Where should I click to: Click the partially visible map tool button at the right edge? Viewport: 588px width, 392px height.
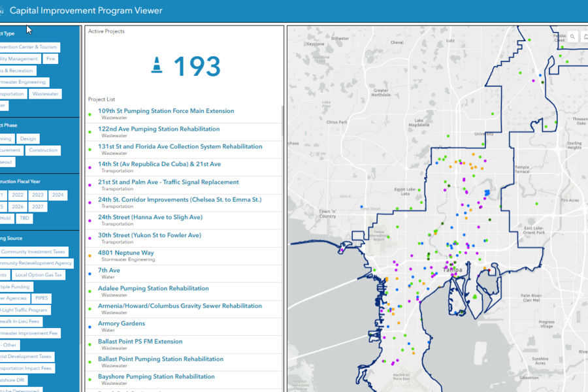pyautogui.click(x=585, y=37)
